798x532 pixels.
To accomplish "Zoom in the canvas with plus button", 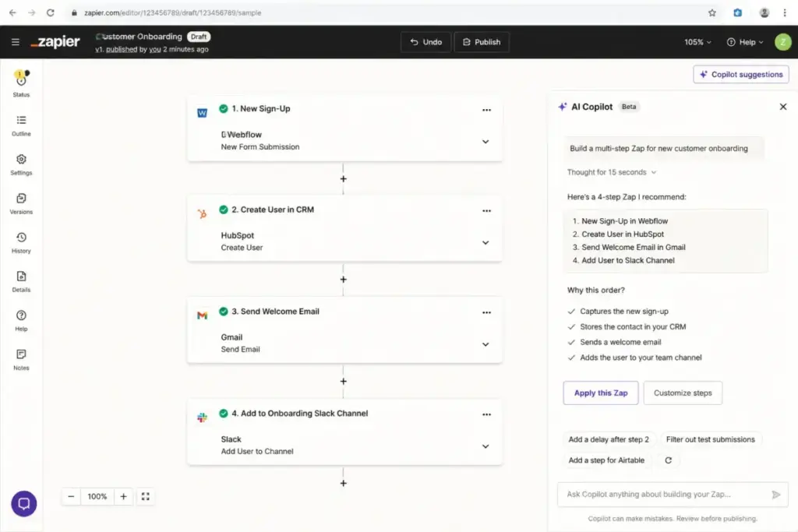I will (x=123, y=496).
